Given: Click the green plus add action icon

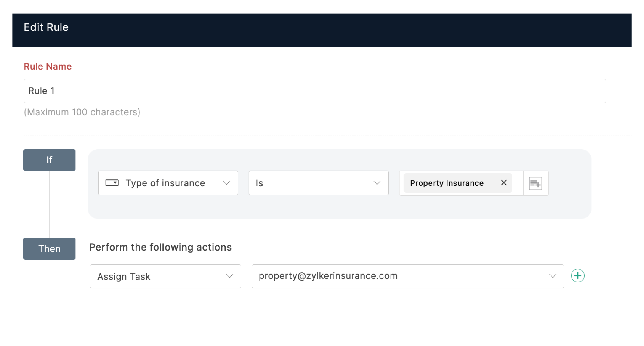Looking at the screenshot, I should 577,276.
